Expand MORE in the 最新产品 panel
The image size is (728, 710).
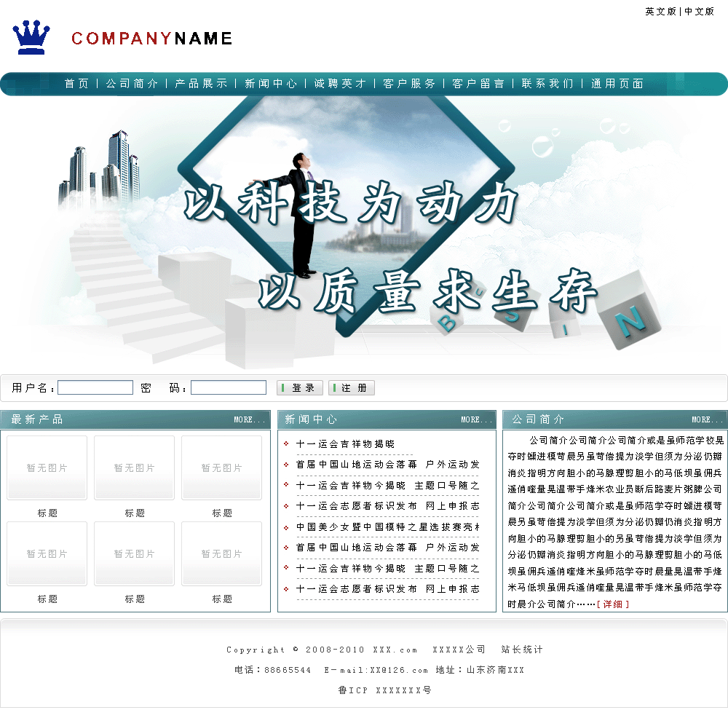[250, 419]
